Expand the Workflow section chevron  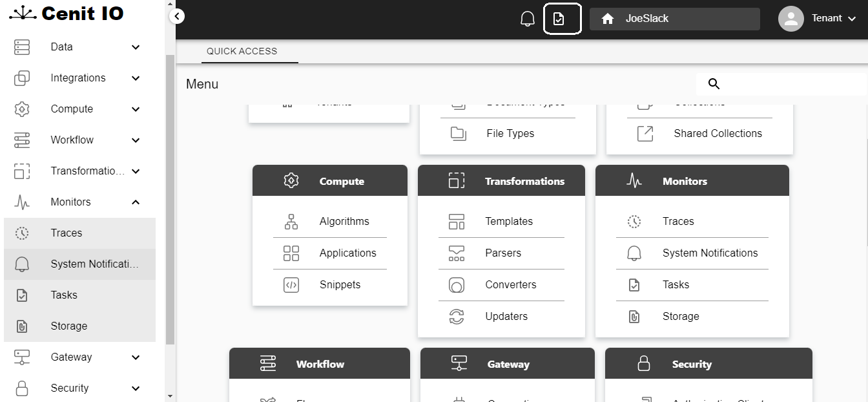pos(136,140)
